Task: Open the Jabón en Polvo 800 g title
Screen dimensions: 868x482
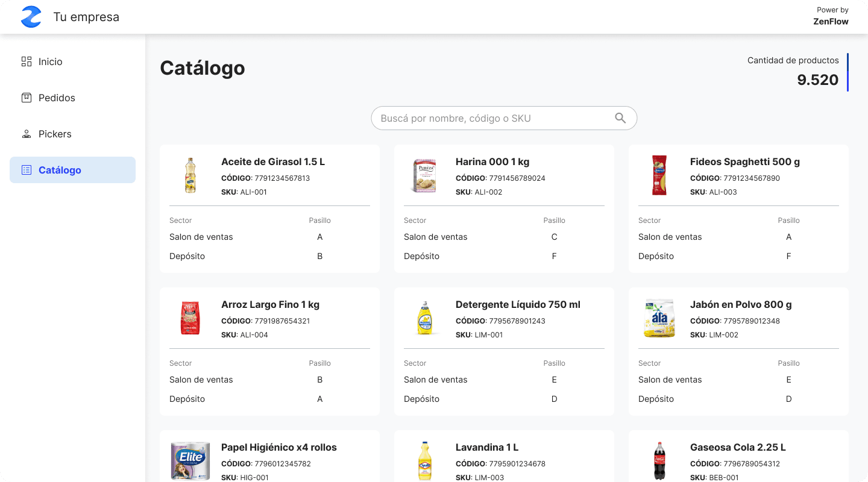Action: [741, 304]
